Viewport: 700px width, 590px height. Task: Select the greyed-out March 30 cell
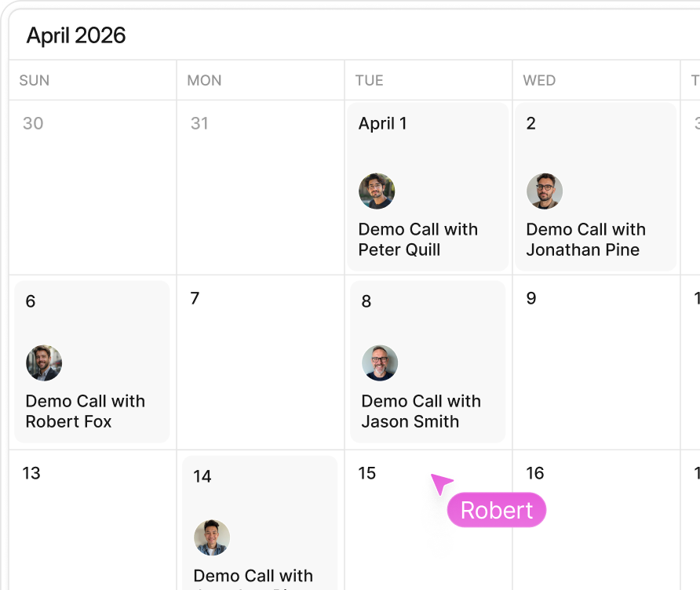point(93,188)
